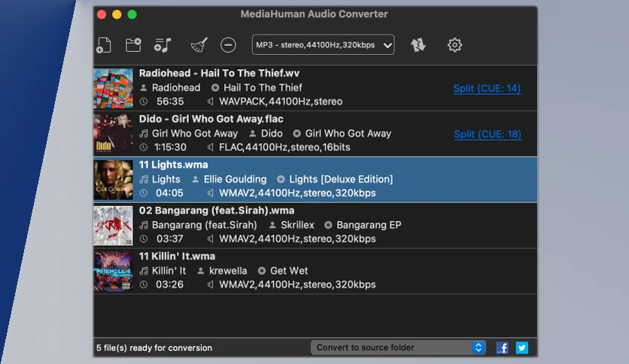Click the artist name Ellie Goulding
This screenshot has width=629, height=364.
[235, 179]
